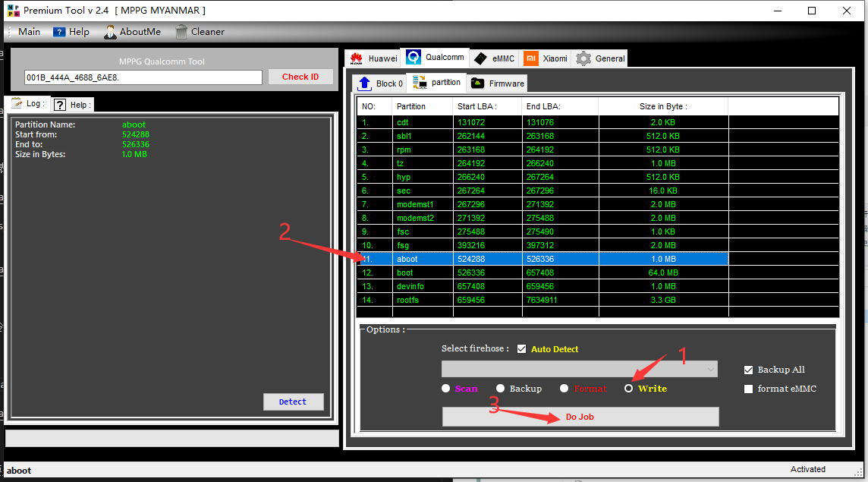This screenshot has height=482, width=868.
Task: Toggle the Auto Detect checkbox
Action: [521, 349]
